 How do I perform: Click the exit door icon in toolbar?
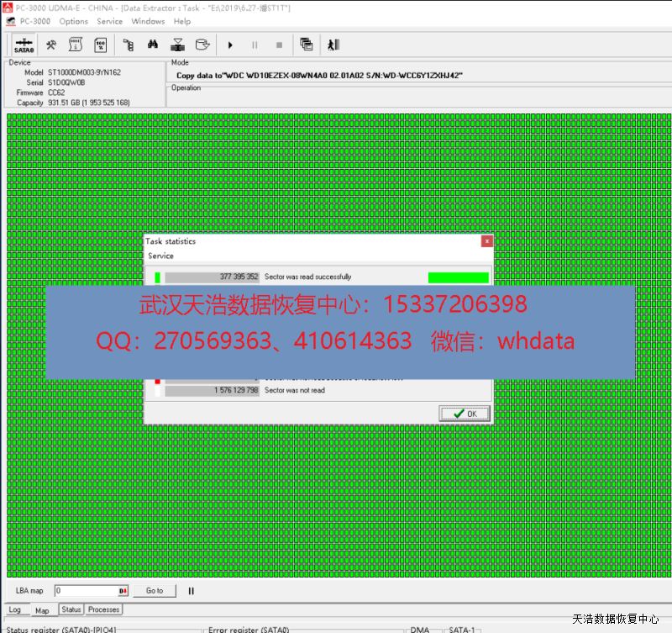(x=333, y=45)
